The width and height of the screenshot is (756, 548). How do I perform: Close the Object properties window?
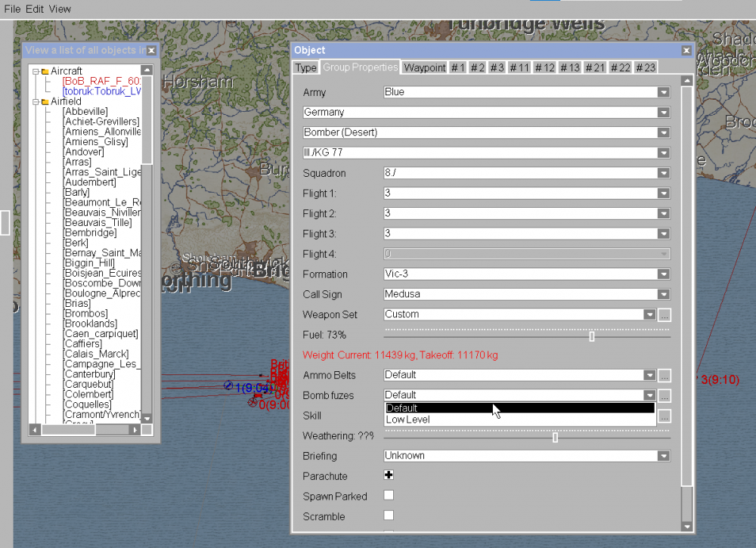coord(686,51)
